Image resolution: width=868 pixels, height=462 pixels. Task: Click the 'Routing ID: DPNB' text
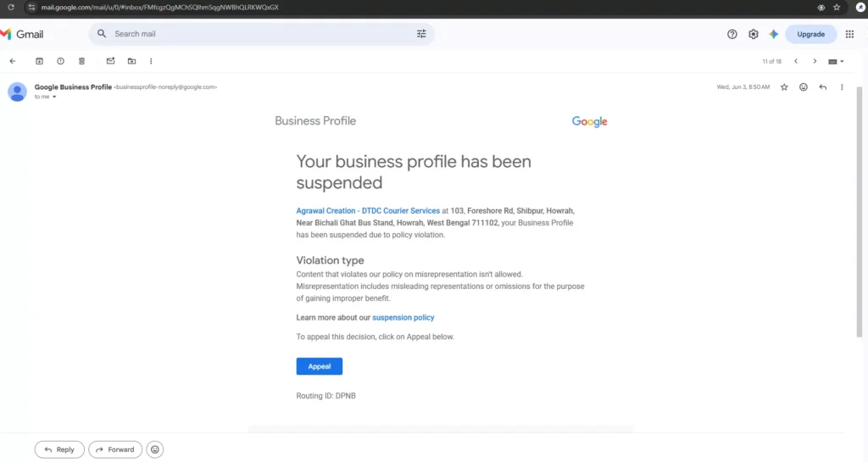pos(326,396)
